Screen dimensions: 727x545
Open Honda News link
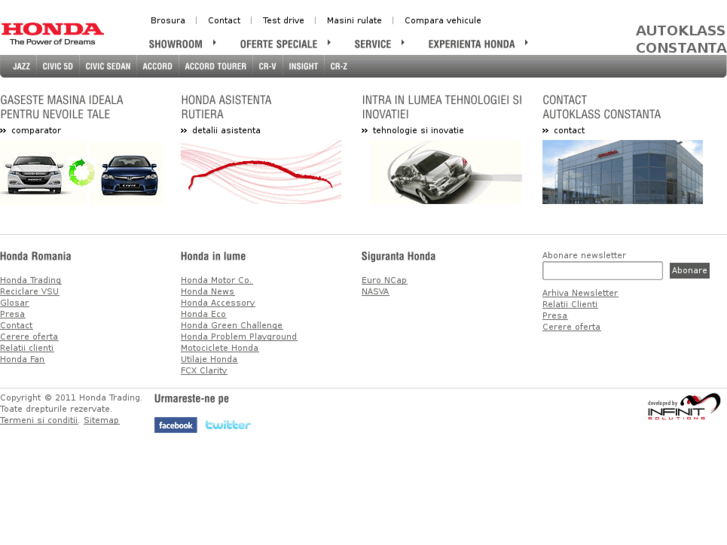[207, 291]
